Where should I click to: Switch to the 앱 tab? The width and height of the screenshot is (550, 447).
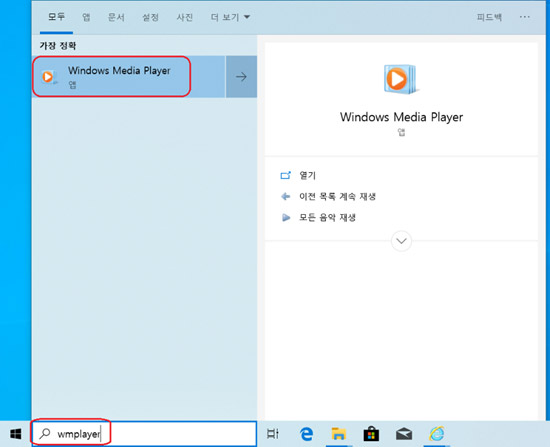tap(86, 17)
